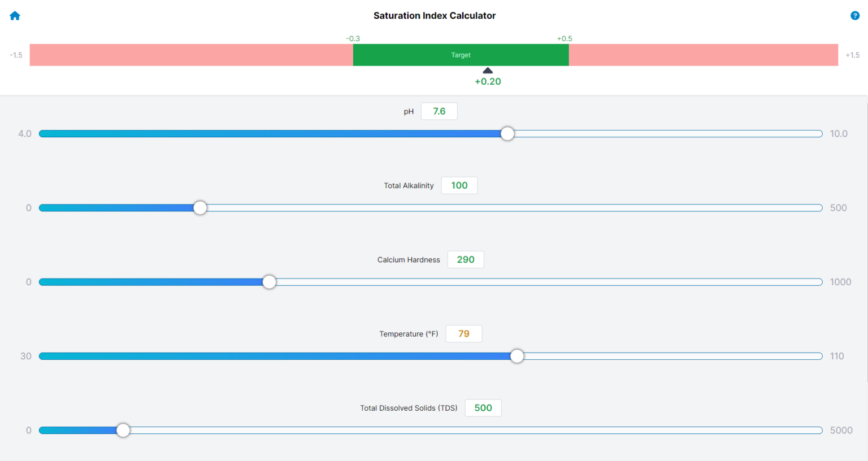Open help via the question mark icon
The height and width of the screenshot is (461, 868).
pos(855,15)
